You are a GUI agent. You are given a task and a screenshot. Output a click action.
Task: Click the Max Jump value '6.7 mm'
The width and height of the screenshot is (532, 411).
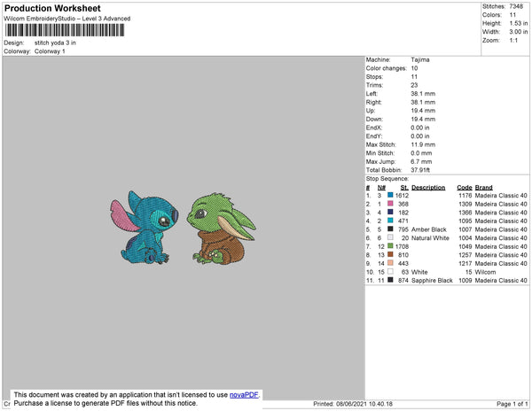[421, 161]
